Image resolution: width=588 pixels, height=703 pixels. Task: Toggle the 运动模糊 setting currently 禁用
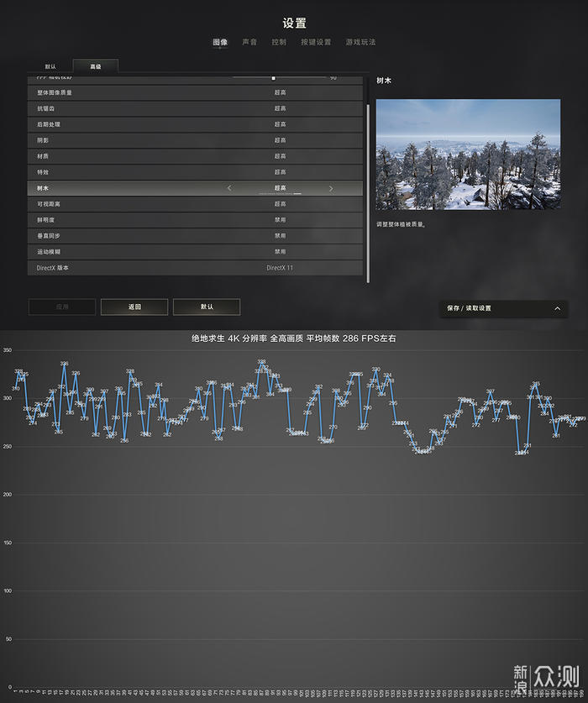195,252
